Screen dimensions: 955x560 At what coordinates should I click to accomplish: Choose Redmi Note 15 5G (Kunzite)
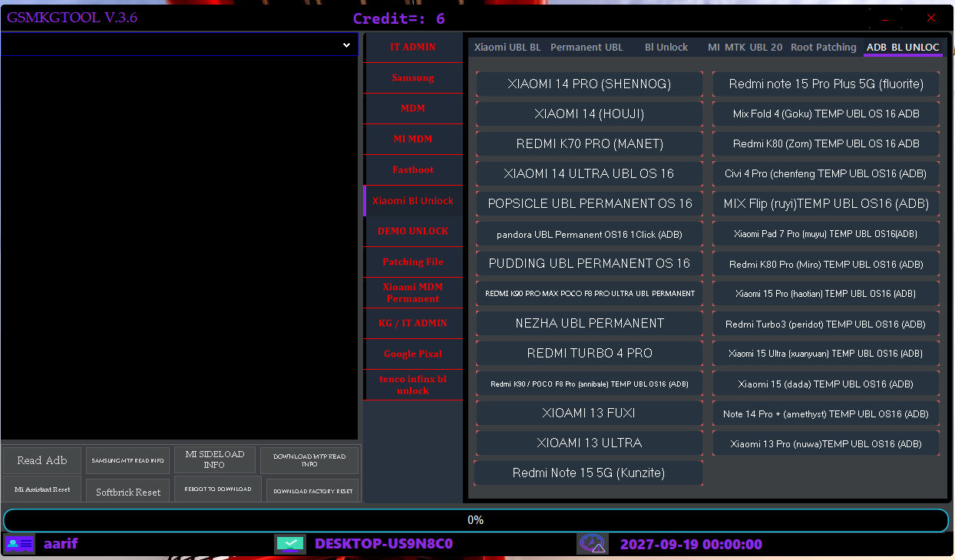tap(589, 473)
